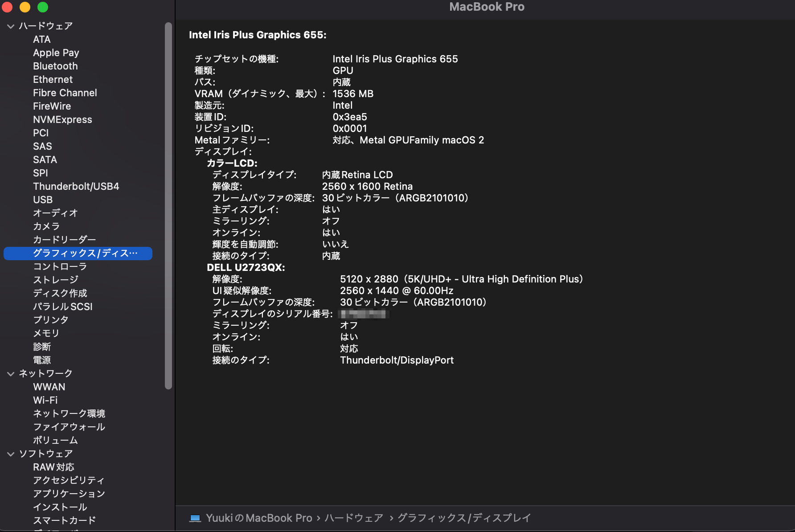Viewport: 795px width, 532px height.
Task: Select ネットワーク環境 in the sidebar
Action: coord(69,414)
